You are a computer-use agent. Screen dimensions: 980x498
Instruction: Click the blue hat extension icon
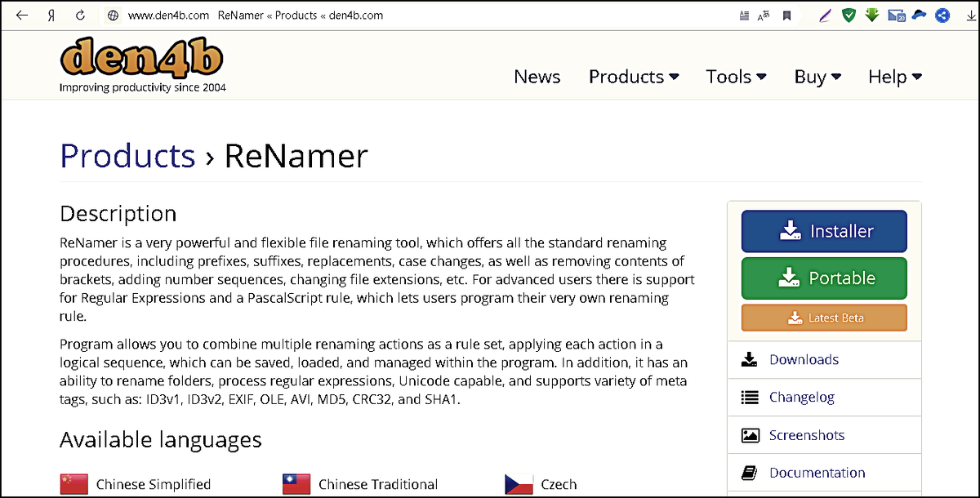pyautogui.click(x=920, y=15)
